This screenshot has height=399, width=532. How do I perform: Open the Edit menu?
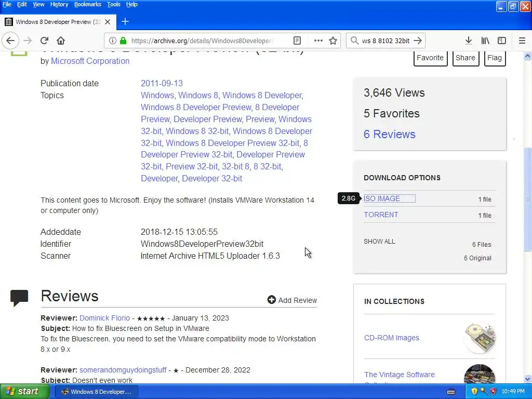(22, 4)
